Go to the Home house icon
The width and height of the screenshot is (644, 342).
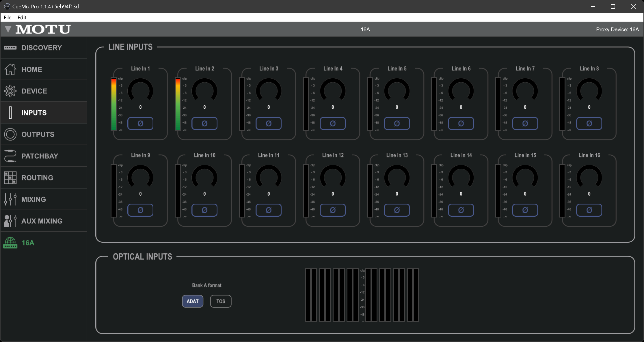point(10,69)
